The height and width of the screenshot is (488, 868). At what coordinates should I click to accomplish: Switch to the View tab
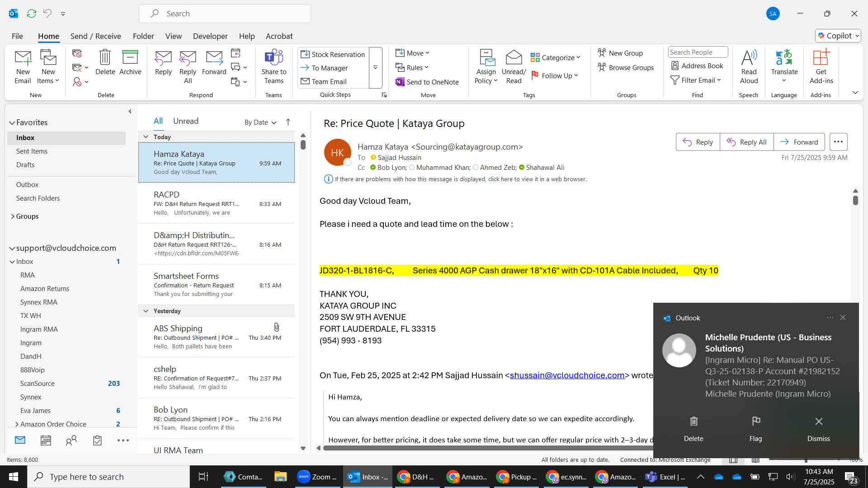point(173,36)
